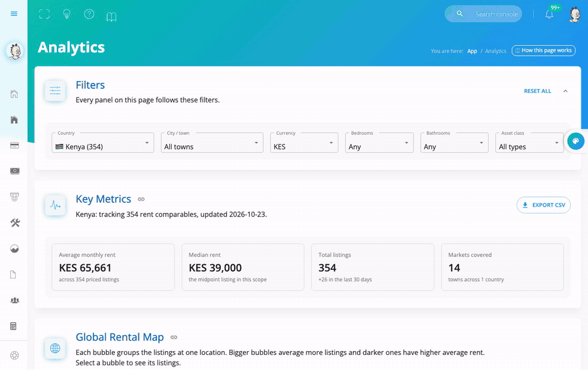
Task: Open the Currency dropdown showing KES
Action: pyautogui.click(x=304, y=143)
